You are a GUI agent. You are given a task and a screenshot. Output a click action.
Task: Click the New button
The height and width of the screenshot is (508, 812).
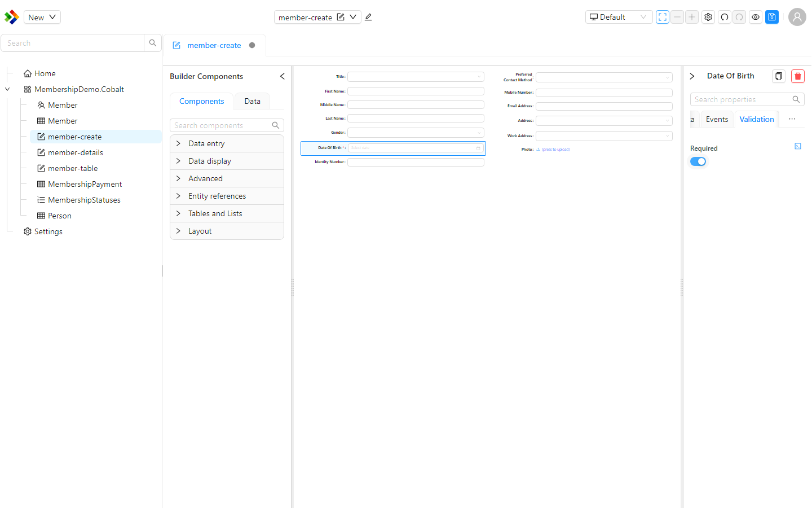click(42, 17)
